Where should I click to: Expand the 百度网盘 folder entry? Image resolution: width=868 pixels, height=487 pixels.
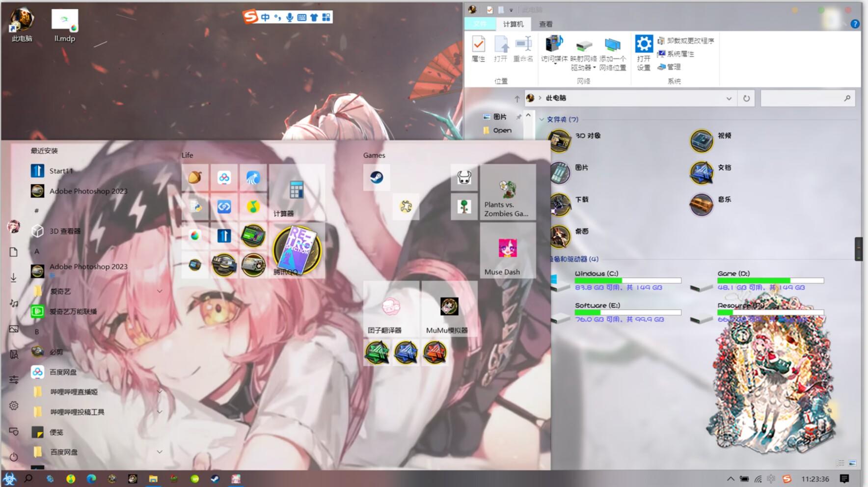[160, 452]
